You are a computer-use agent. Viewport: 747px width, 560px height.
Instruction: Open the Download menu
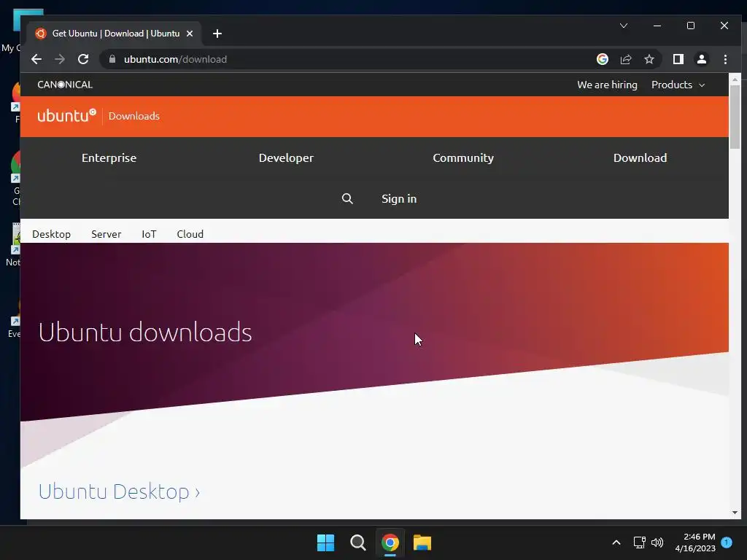coord(640,157)
